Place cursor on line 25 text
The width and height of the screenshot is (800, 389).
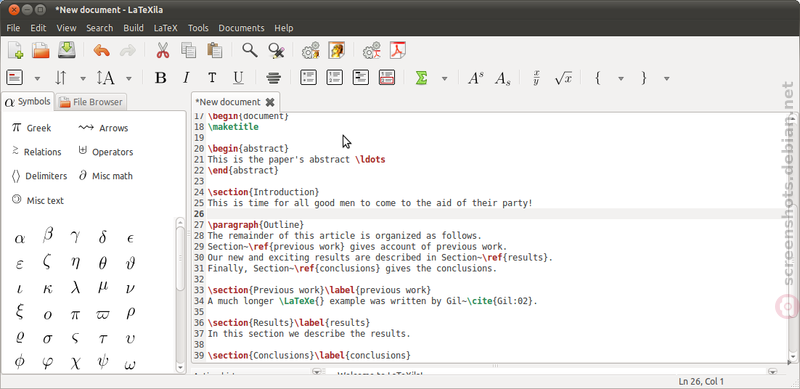point(369,203)
